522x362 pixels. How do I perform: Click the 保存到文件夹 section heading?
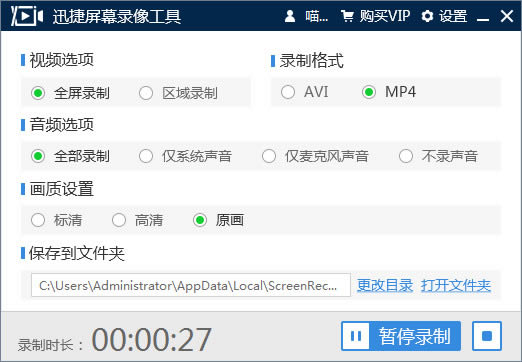point(77,253)
